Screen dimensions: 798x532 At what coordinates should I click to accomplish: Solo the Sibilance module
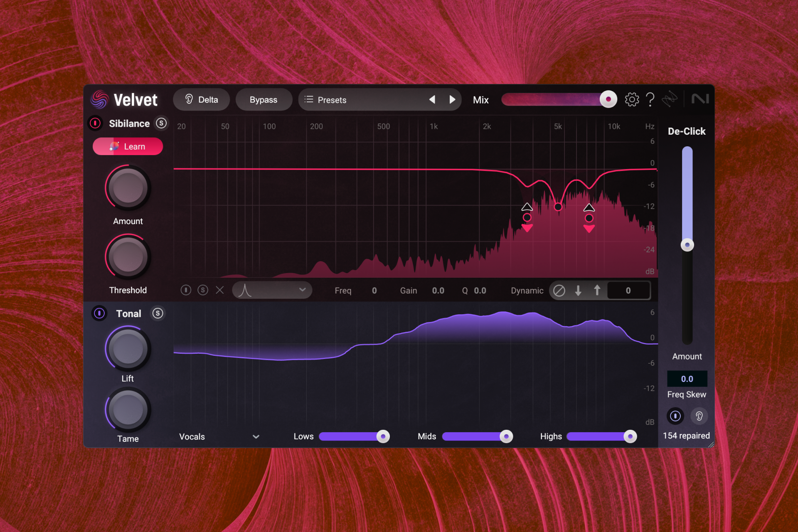161,123
